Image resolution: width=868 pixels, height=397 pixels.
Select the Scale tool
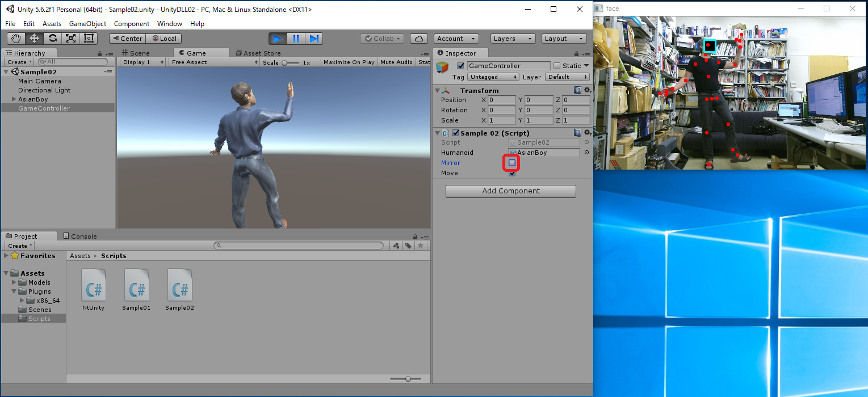point(70,39)
